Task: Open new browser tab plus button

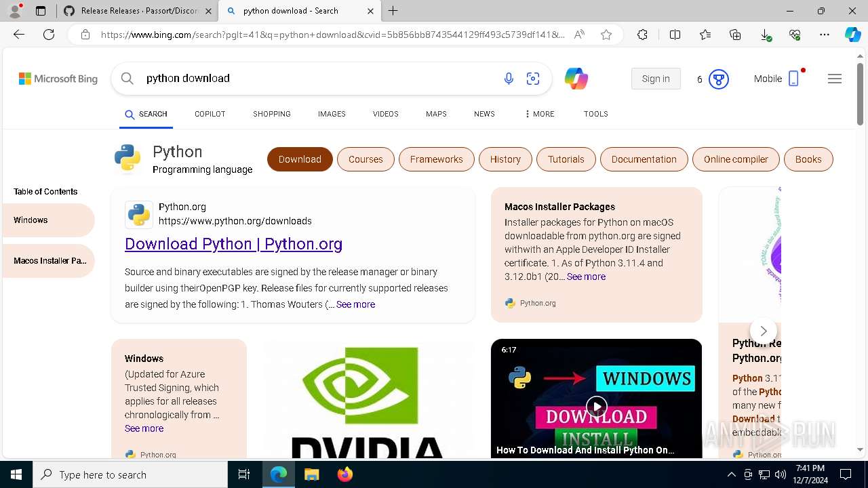Action: [x=393, y=11]
